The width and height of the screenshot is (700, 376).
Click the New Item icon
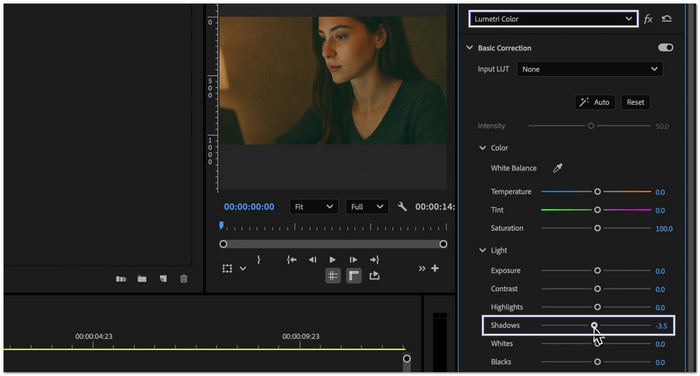coord(163,279)
